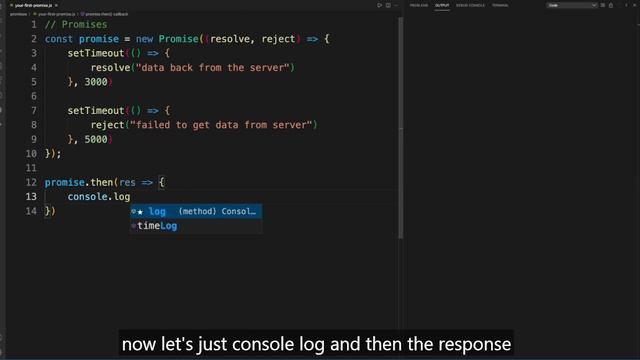
Task: Click the const keyword on line 2
Action: (59, 39)
